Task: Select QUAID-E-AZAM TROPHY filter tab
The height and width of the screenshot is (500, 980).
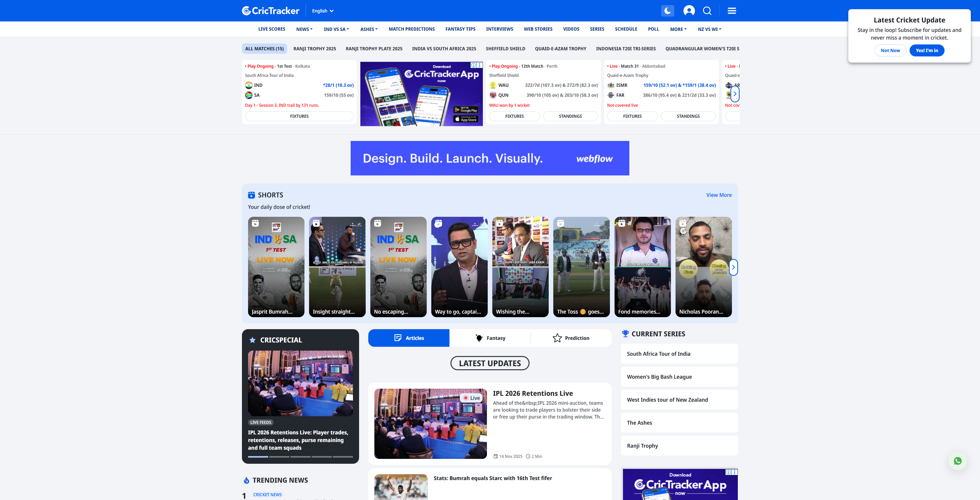Action: [560, 49]
